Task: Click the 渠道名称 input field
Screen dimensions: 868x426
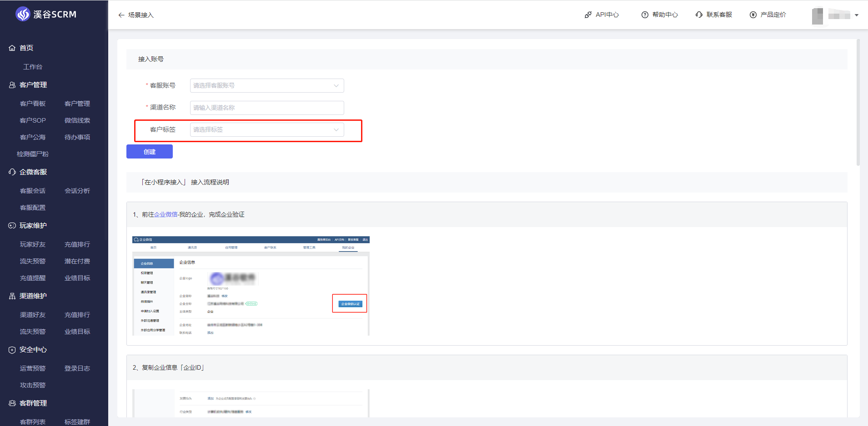Action: point(267,108)
